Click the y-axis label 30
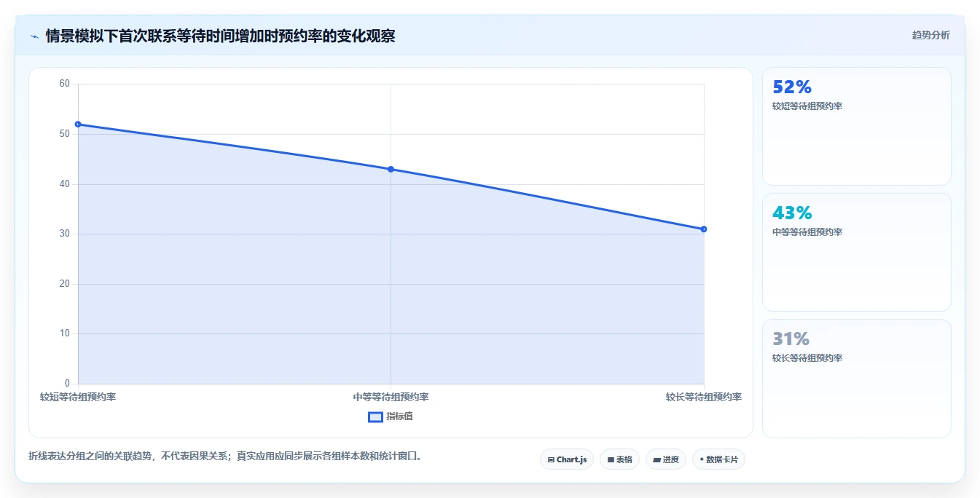This screenshot has height=498, width=980. [x=64, y=234]
